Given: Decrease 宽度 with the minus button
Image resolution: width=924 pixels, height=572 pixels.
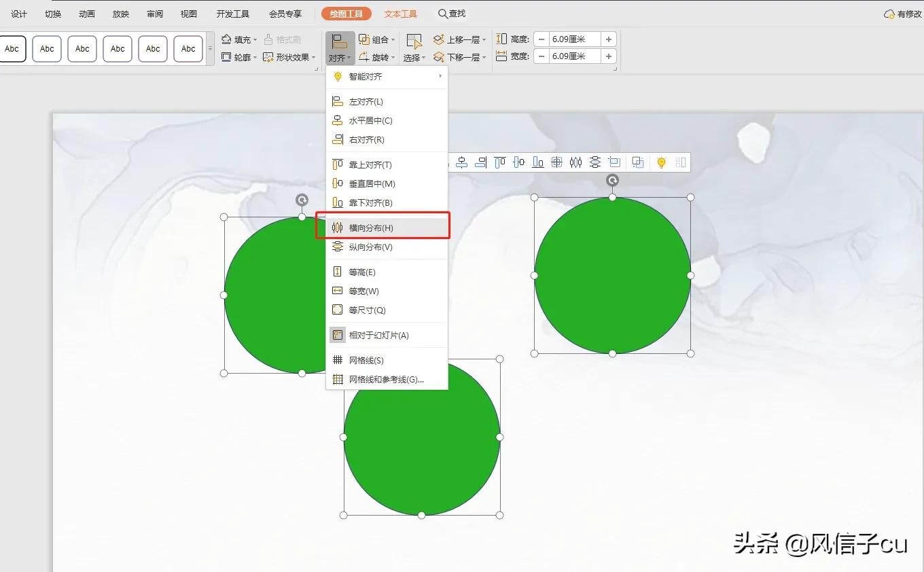Looking at the screenshot, I should click(x=541, y=56).
